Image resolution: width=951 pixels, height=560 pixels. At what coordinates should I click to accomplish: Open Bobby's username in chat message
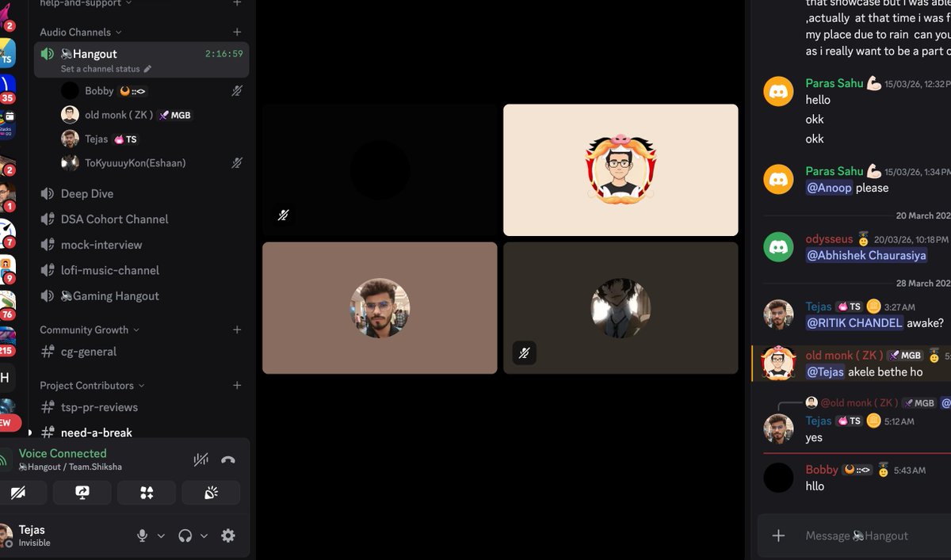coord(822,470)
